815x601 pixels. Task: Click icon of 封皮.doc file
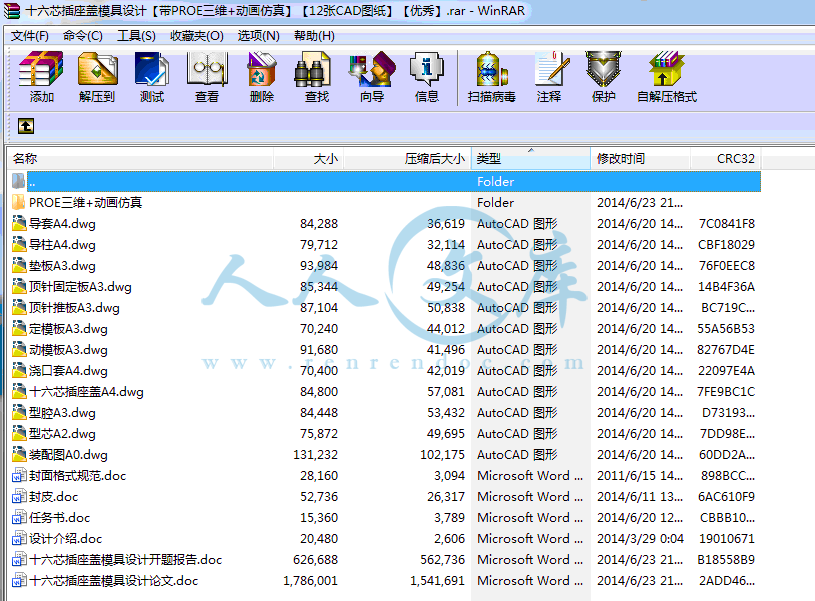(x=19, y=497)
